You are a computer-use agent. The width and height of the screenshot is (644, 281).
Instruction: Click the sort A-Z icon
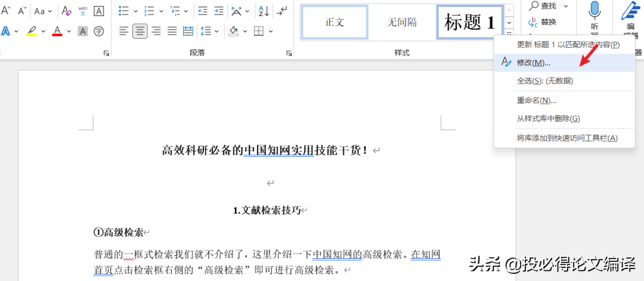pyautogui.click(x=264, y=11)
